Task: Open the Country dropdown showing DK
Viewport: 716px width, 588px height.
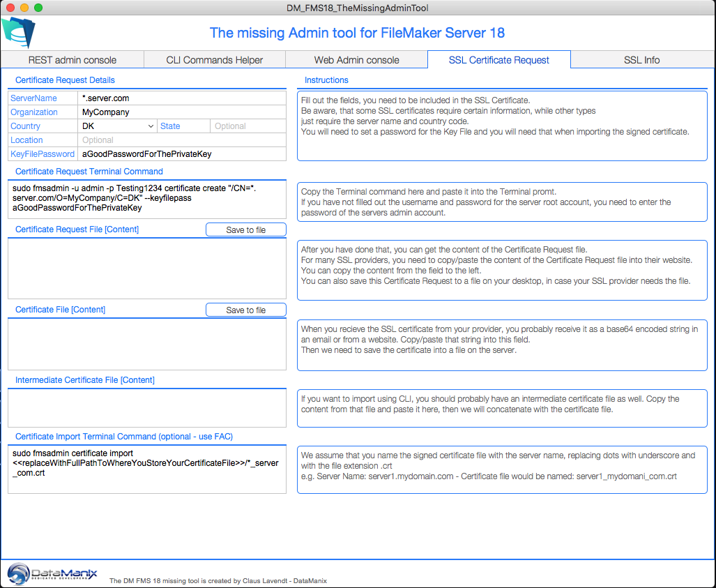Action: tap(117, 126)
